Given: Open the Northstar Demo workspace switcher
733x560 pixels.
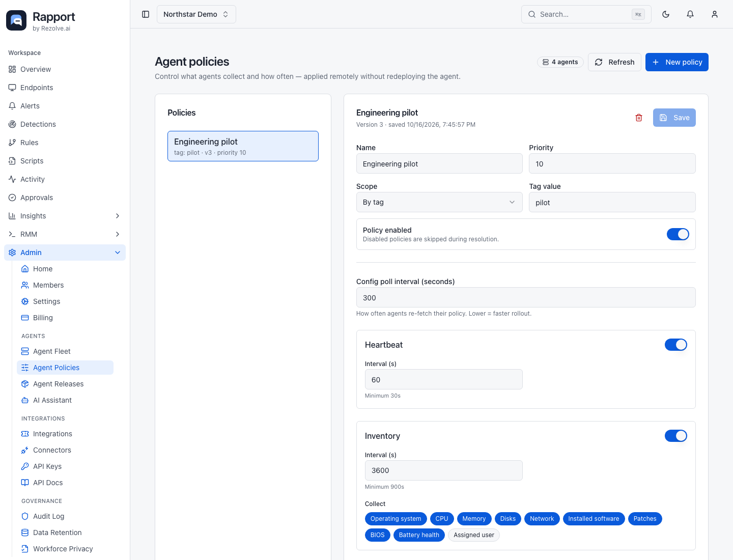Looking at the screenshot, I should click(196, 14).
